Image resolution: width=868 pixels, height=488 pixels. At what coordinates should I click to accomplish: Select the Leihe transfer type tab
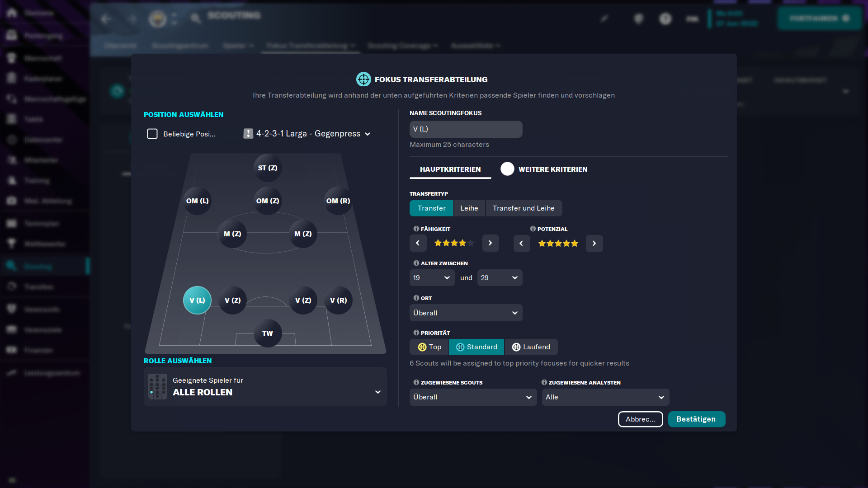(469, 208)
